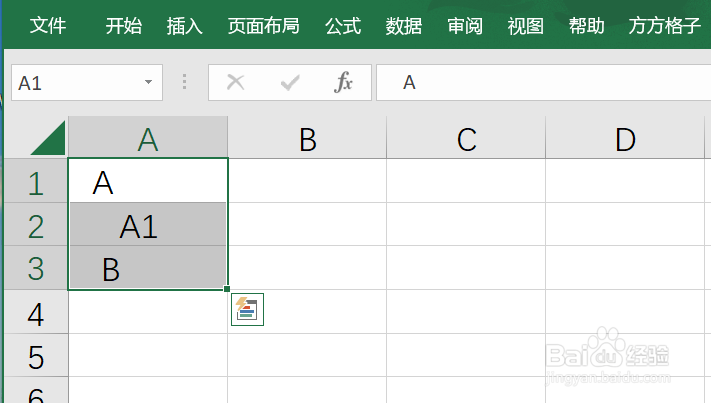The width and height of the screenshot is (711, 403).
Task: Open the 数据 tab
Action: click(x=404, y=26)
